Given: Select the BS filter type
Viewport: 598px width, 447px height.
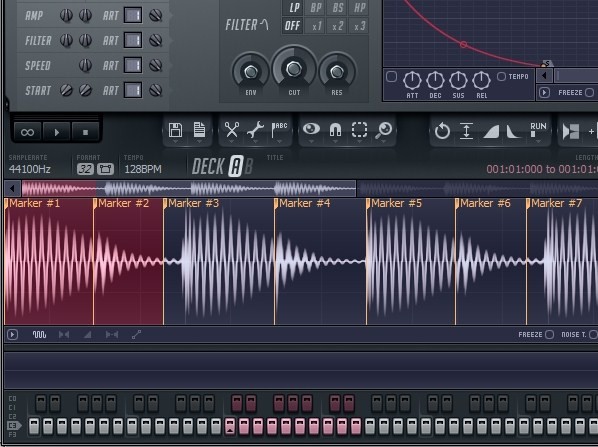Looking at the screenshot, I should click(x=338, y=8).
